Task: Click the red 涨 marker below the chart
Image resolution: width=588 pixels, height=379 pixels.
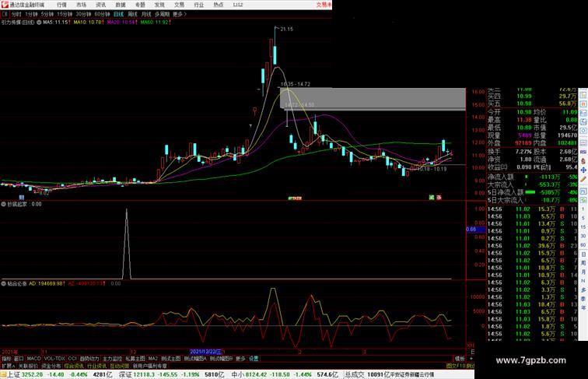Action: pos(439,197)
